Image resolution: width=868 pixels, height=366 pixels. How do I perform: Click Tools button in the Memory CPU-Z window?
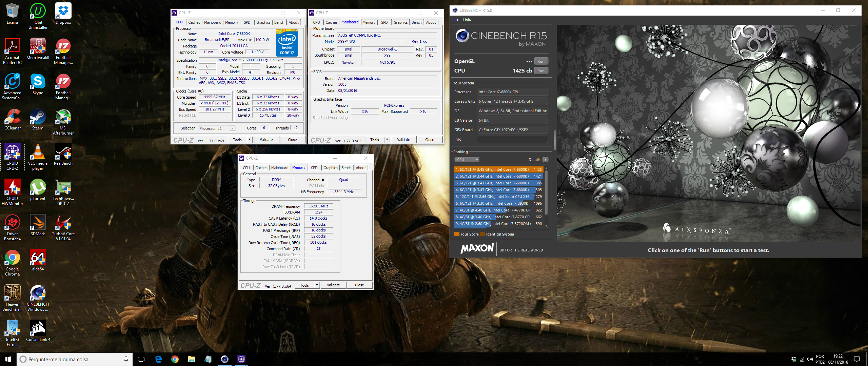(304, 285)
